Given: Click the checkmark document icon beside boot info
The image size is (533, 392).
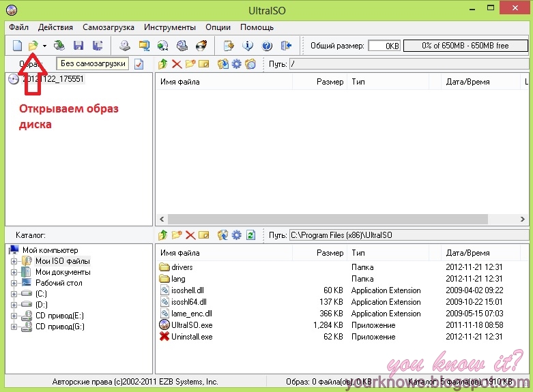Looking at the screenshot, I should [x=139, y=64].
